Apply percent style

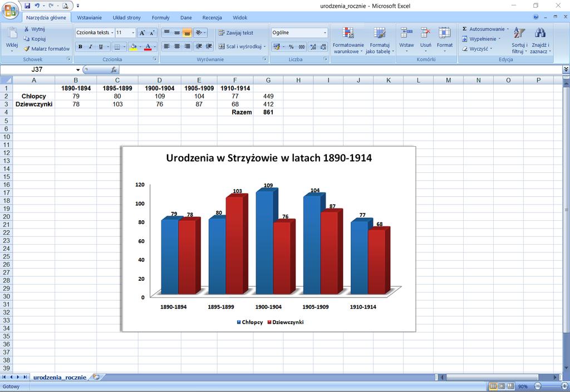coord(291,47)
